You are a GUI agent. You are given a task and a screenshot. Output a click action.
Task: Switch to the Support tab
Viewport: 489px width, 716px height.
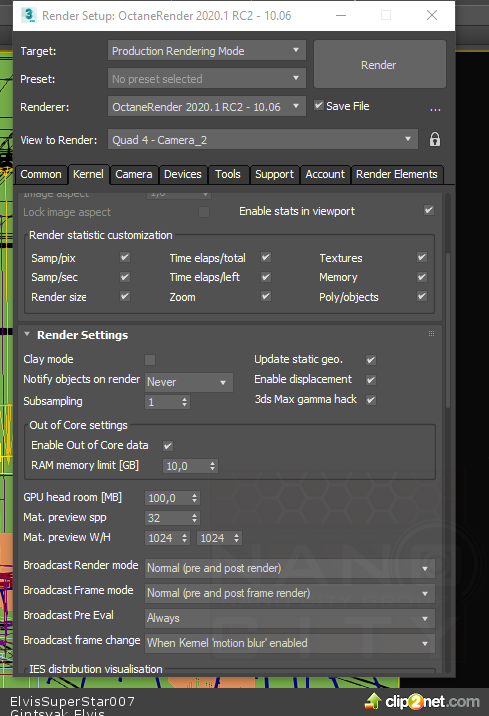click(x=274, y=174)
